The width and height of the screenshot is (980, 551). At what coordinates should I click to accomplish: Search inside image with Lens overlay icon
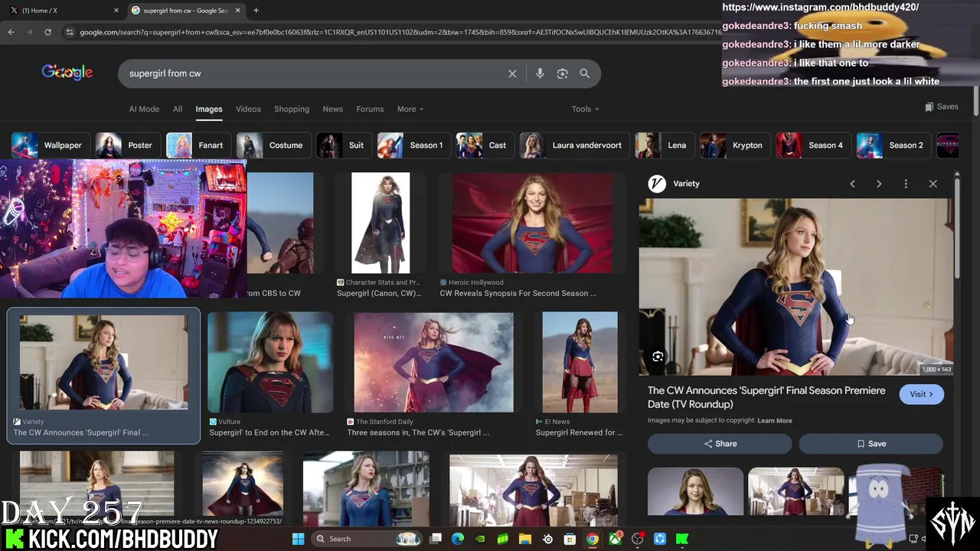658,357
